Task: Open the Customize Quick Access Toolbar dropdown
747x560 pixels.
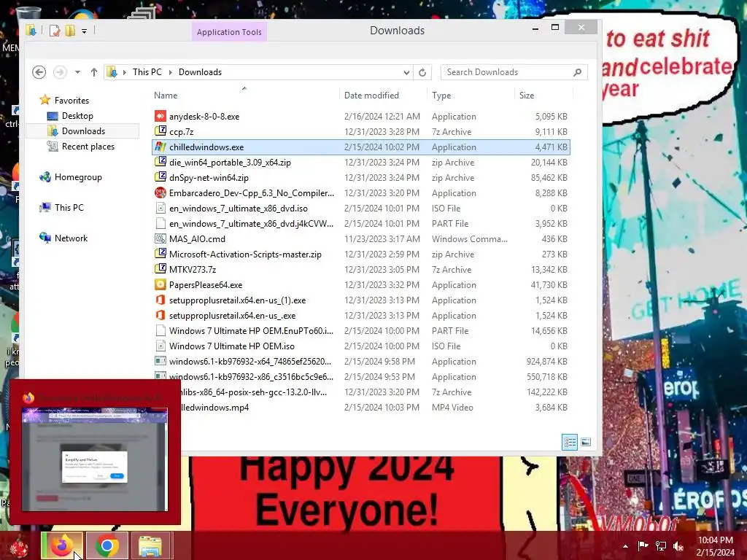Action: [x=85, y=31]
